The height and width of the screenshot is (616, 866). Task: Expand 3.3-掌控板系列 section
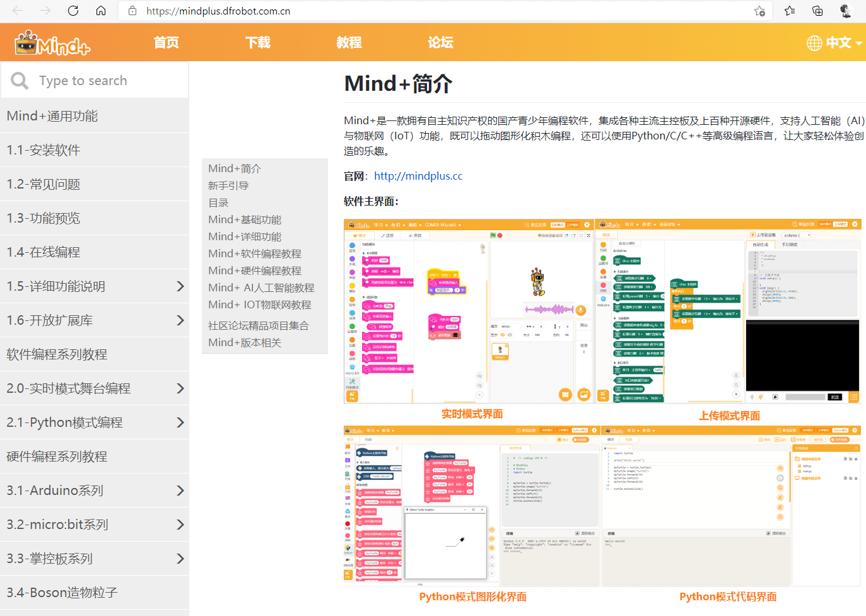click(180, 559)
